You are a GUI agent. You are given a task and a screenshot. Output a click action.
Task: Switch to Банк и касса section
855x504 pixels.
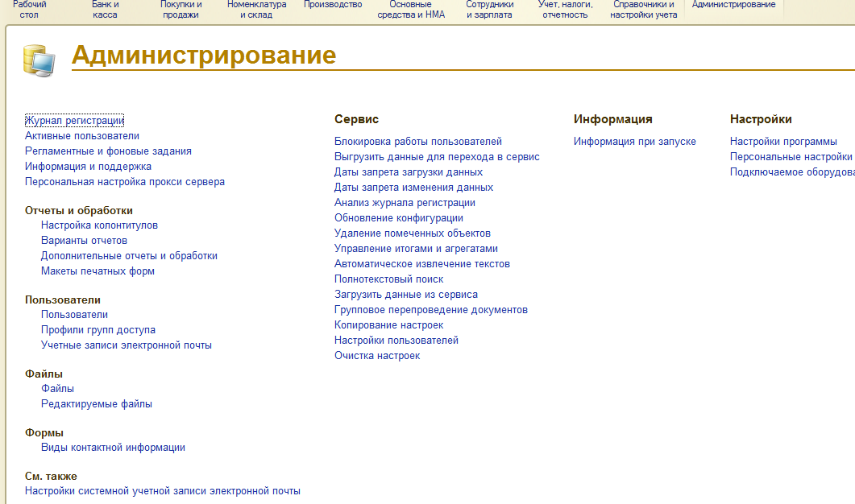coord(105,10)
